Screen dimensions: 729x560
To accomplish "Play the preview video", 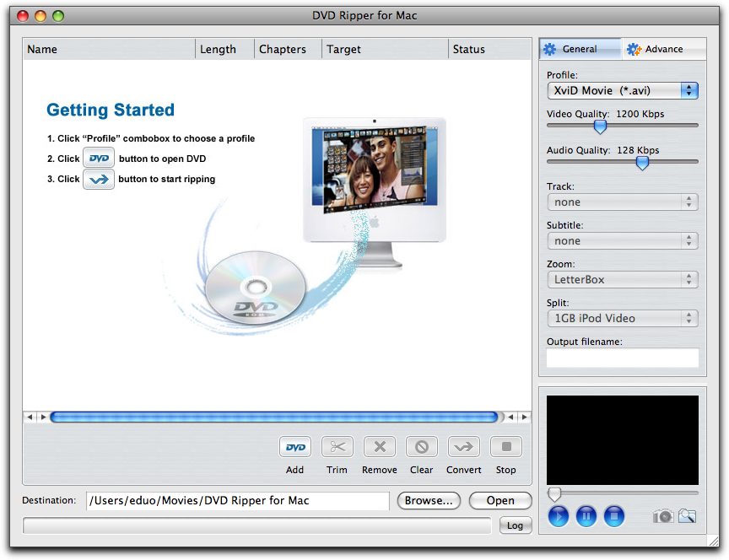I will point(559,516).
